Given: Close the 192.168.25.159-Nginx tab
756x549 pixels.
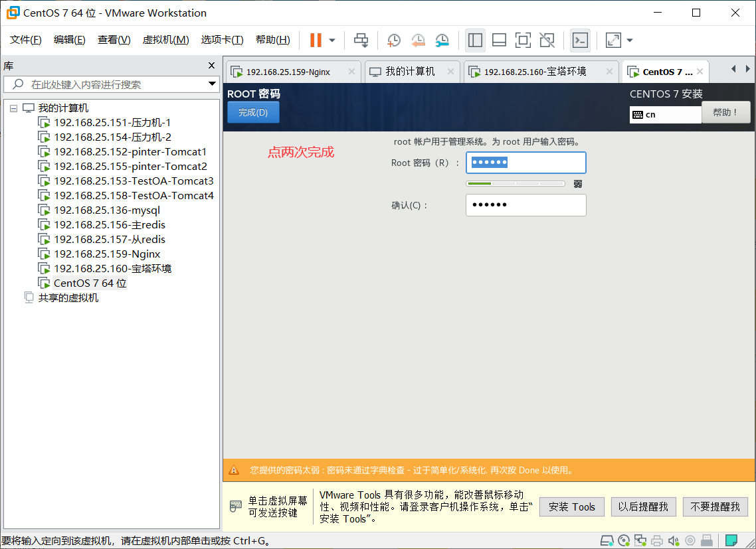Looking at the screenshot, I should [x=351, y=71].
